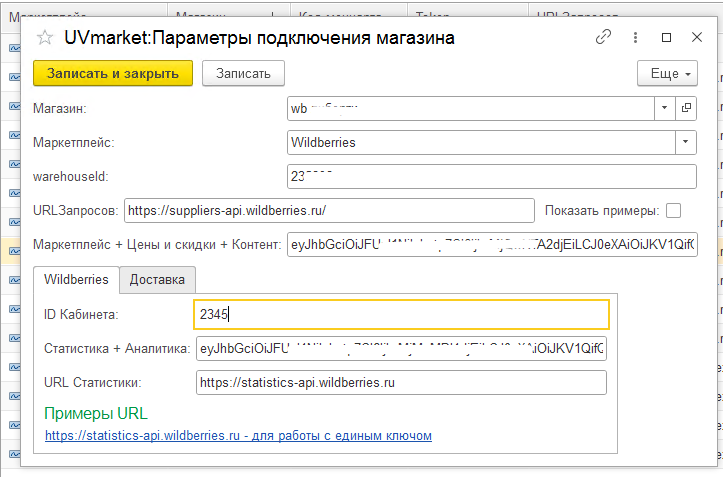Image resolution: width=723 pixels, height=477 pixels.
Task: Open statistics-api.wildberries.ru example link
Action: click(x=238, y=435)
